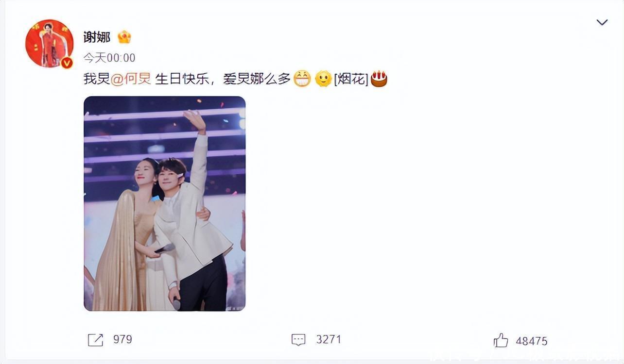The height and width of the screenshot is (364, 624).
Task: Click the grinning teeth emoji in post
Action: pos(302,79)
